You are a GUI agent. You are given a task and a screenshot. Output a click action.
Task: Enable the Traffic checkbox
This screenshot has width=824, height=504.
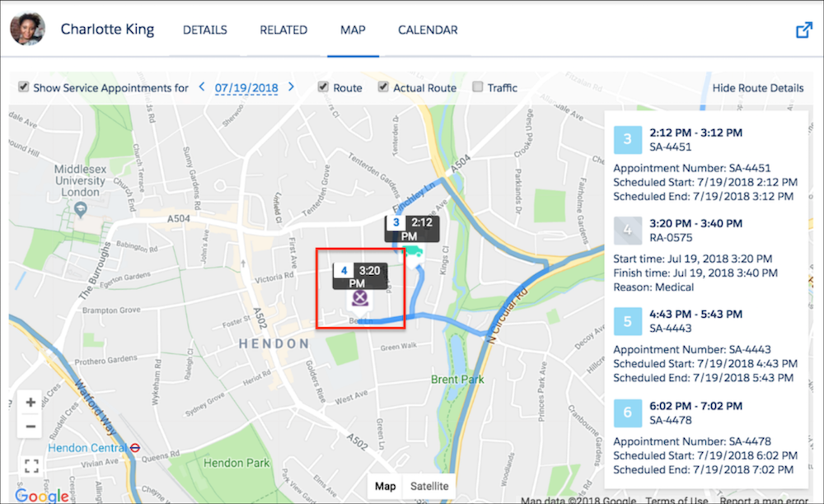[477, 86]
